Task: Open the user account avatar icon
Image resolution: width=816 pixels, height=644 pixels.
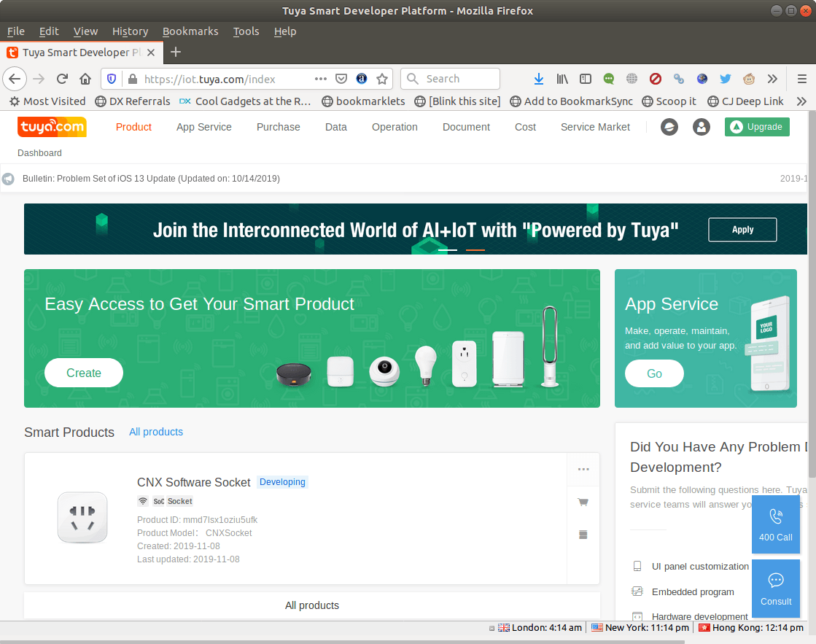Action: (x=701, y=127)
